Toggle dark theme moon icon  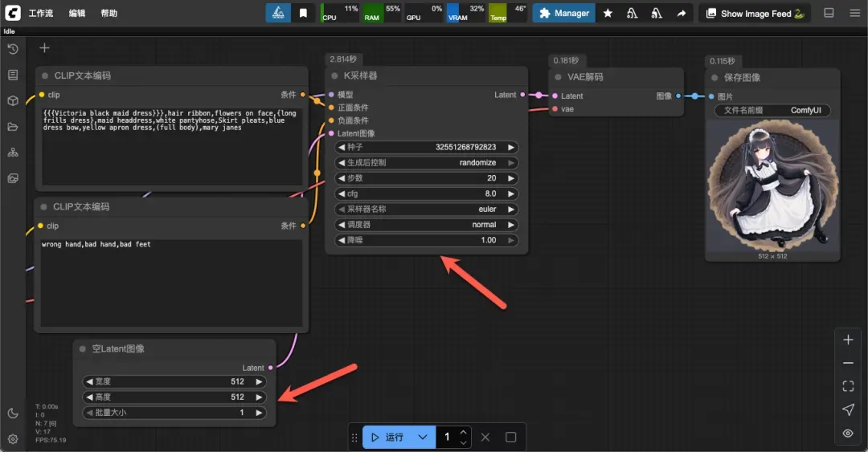[x=13, y=413]
